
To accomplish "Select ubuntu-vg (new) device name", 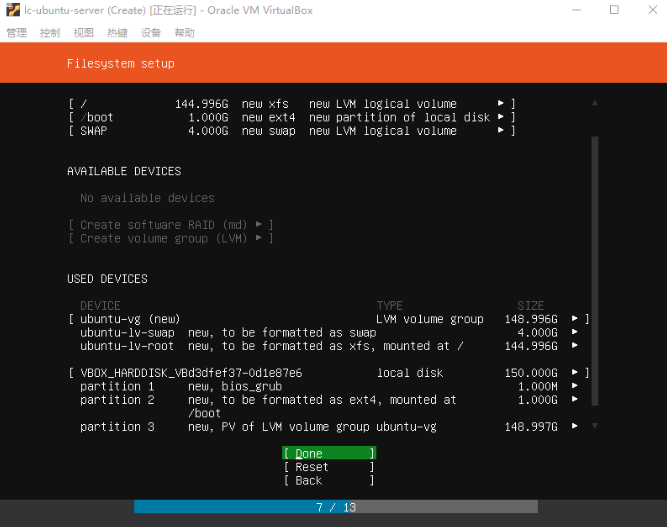I will (130, 319).
